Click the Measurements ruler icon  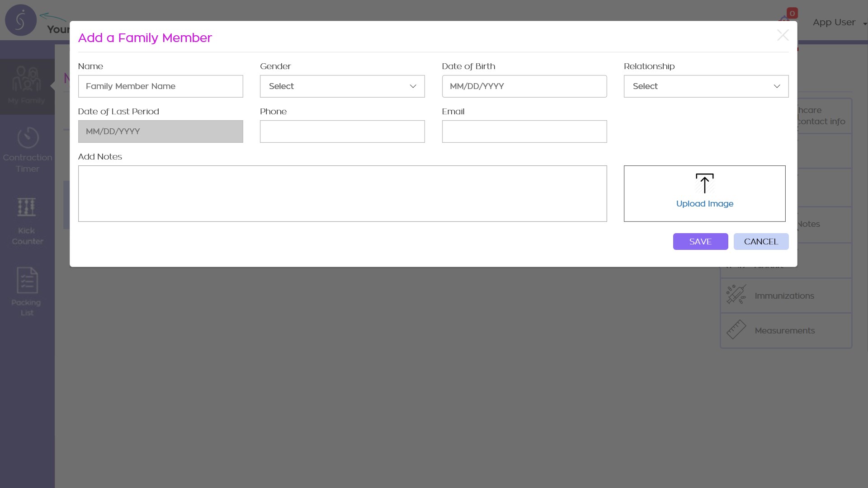[736, 330]
